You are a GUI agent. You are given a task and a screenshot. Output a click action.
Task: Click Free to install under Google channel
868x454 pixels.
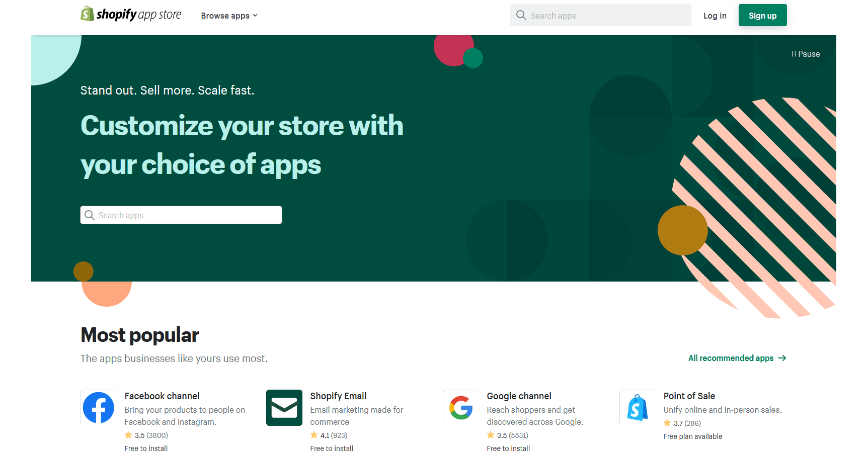(508, 448)
